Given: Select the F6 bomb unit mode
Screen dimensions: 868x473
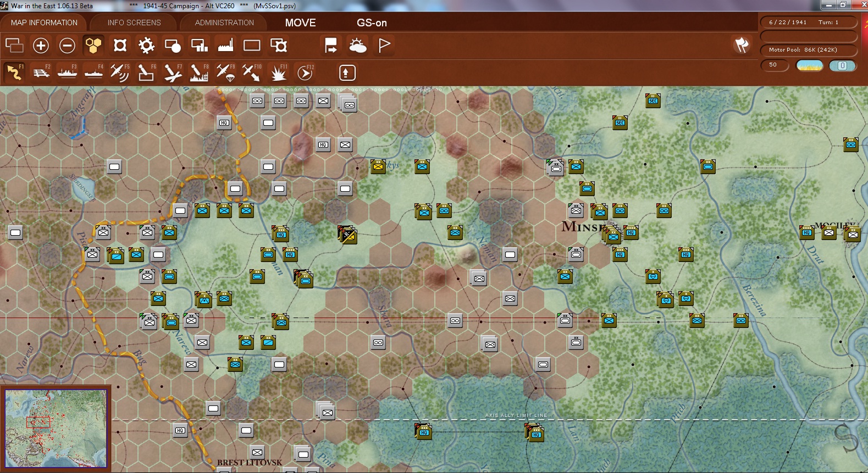Looking at the screenshot, I should [x=146, y=73].
